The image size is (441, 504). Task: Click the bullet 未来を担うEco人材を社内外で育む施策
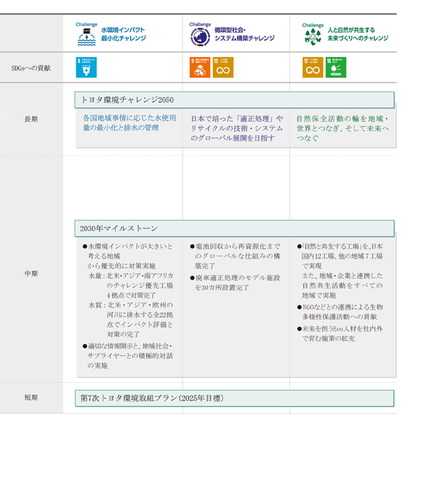(x=340, y=334)
